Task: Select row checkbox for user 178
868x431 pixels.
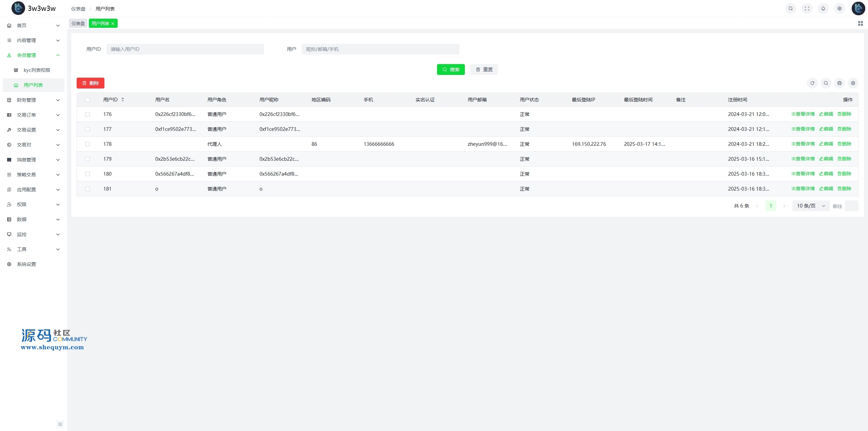Action: coord(87,144)
